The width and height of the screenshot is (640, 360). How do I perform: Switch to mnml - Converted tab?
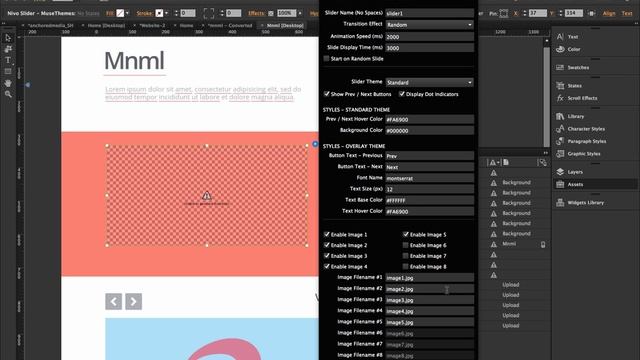point(230,25)
